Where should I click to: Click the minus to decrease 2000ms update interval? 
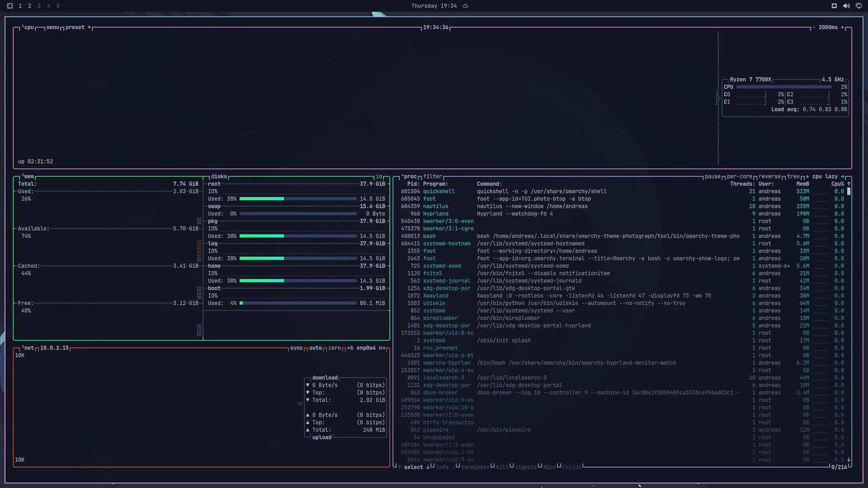(814, 28)
